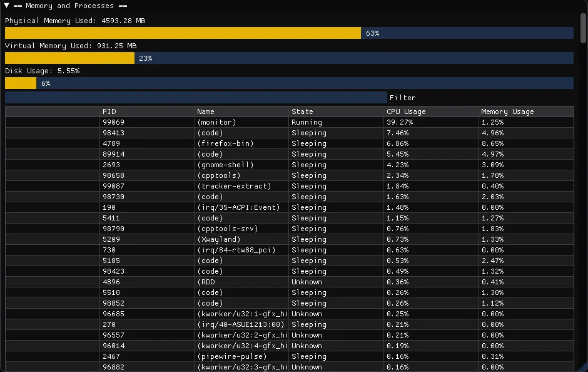Click the 8.65% memory usage value
This screenshot has width=588, height=372.
coord(492,143)
